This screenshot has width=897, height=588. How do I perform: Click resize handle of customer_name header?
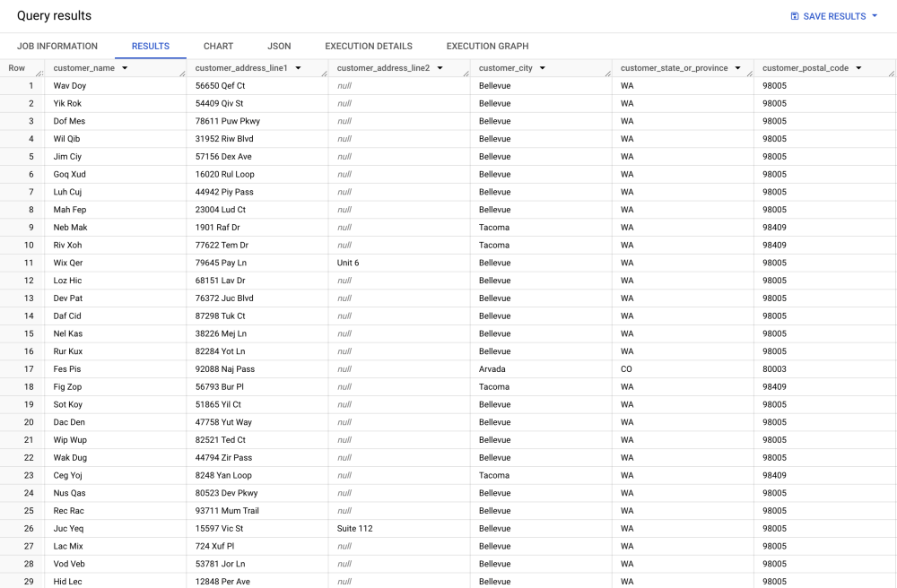click(182, 73)
